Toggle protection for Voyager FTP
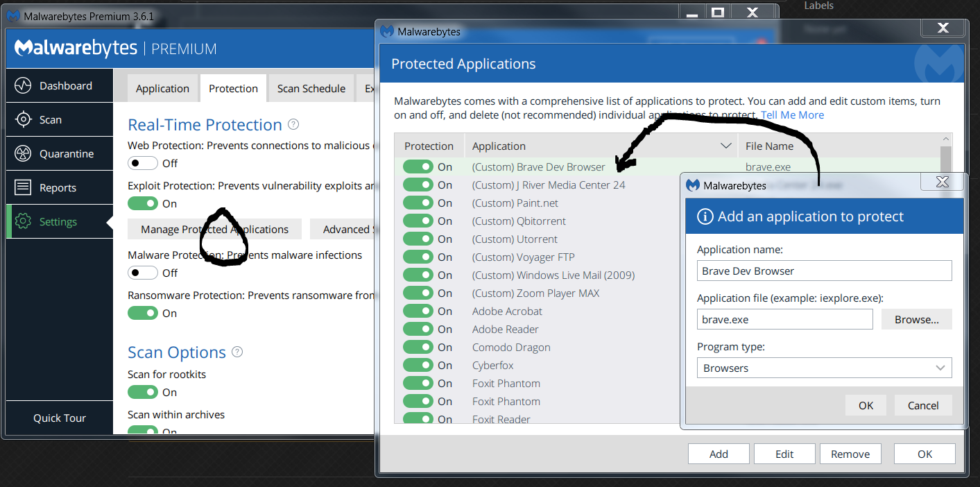The width and height of the screenshot is (980, 487). (x=418, y=257)
